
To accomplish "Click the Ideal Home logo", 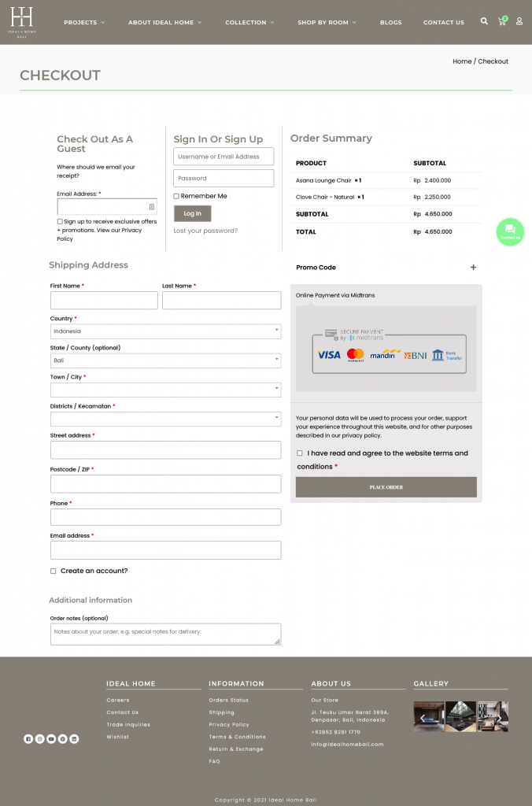I will pyautogui.click(x=21, y=21).
